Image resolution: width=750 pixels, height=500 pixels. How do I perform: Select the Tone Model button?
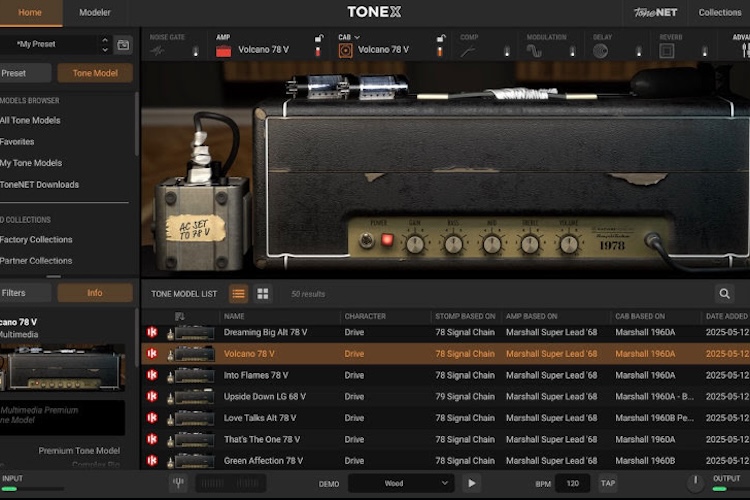point(95,73)
